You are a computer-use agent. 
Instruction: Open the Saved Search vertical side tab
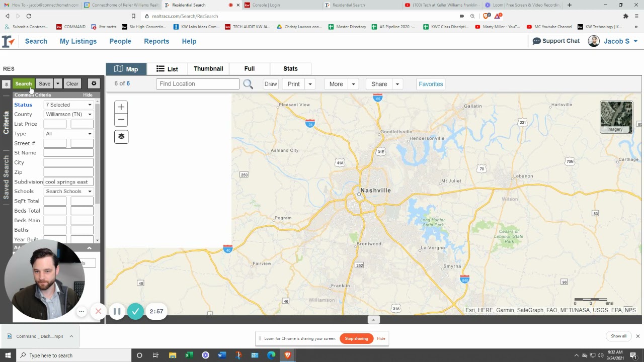(x=6, y=177)
